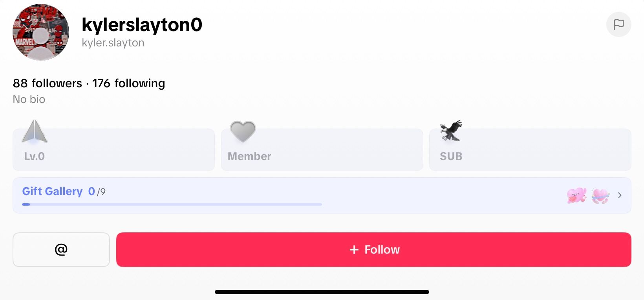The width and height of the screenshot is (644, 300).
Task: Click the Gift Gallery title
Action: point(52,191)
